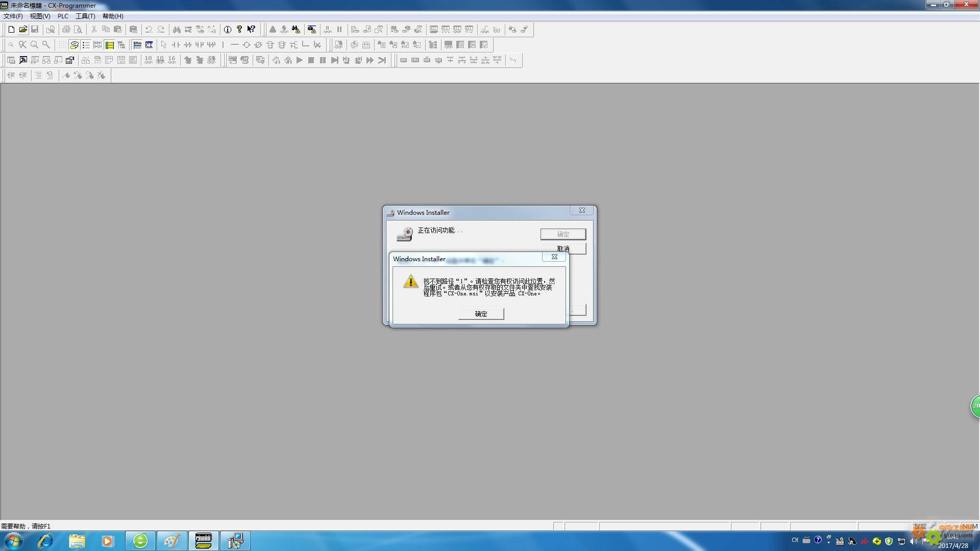Viewport: 980px width, 551px height.
Task: Click the Context Help pointer icon
Action: tap(251, 30)
